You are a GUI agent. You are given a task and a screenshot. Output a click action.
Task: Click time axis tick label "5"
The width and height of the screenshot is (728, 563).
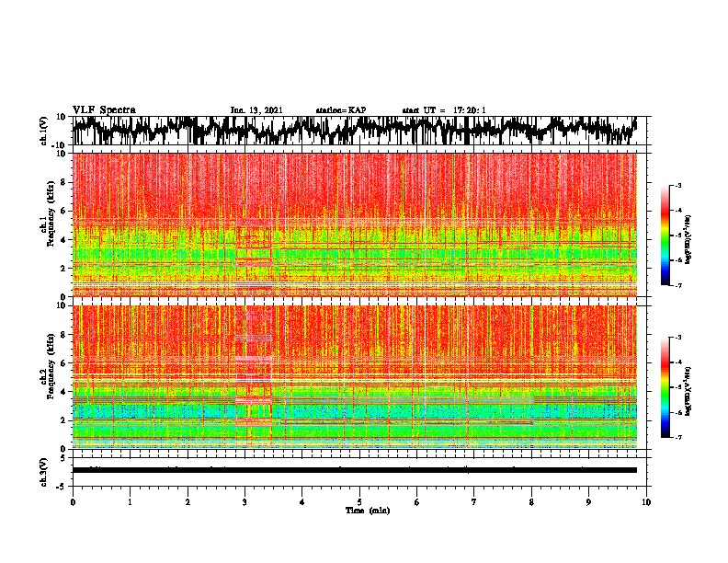click(359, 502)
